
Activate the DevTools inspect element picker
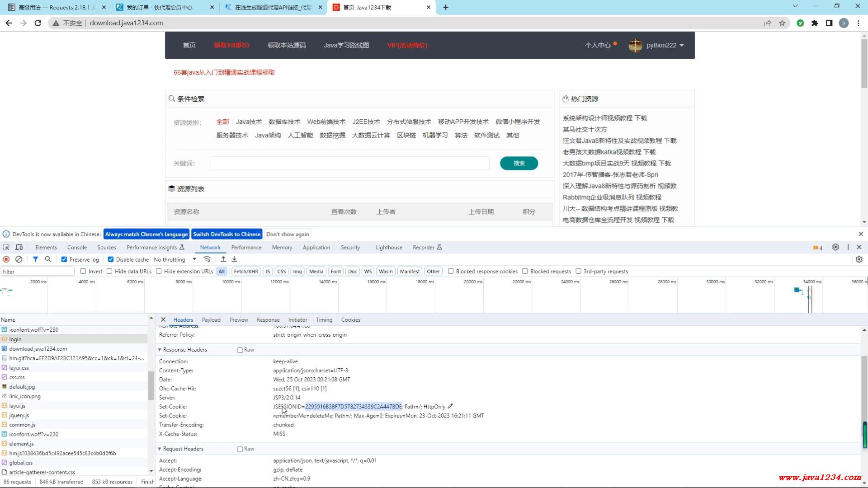[x=6, y=247]
